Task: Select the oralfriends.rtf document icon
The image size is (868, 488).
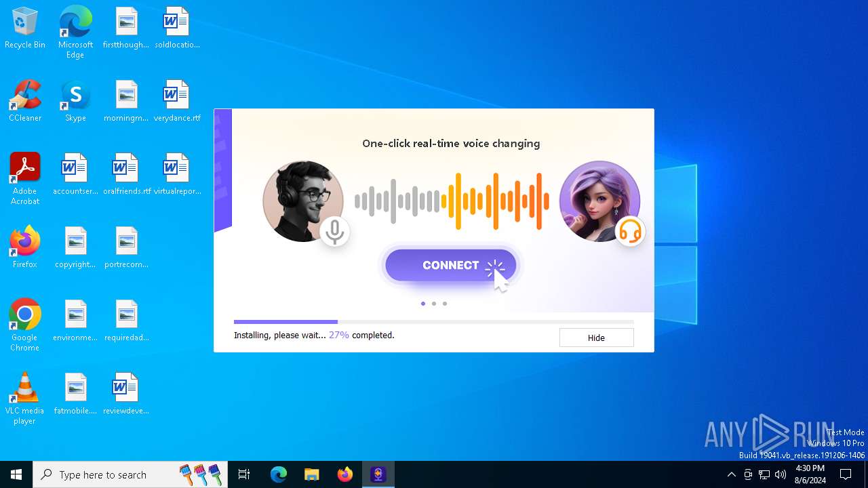Action: (x=126, y=174)
